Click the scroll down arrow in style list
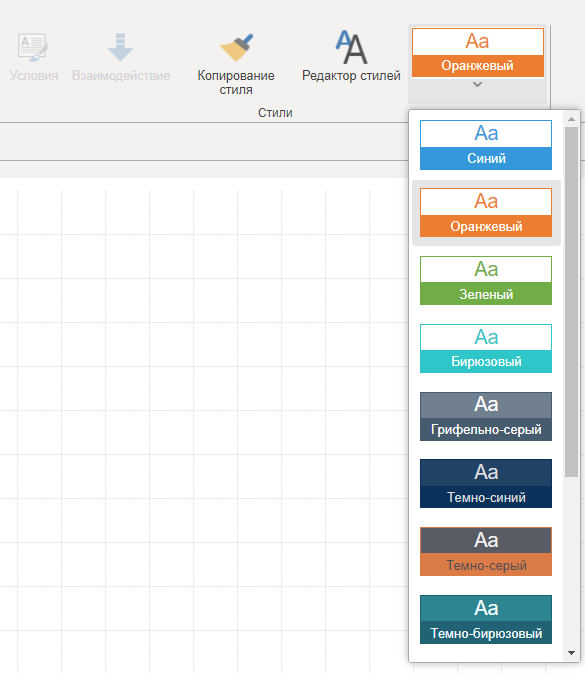Viewport: 585px width, 673px height. 571,653
